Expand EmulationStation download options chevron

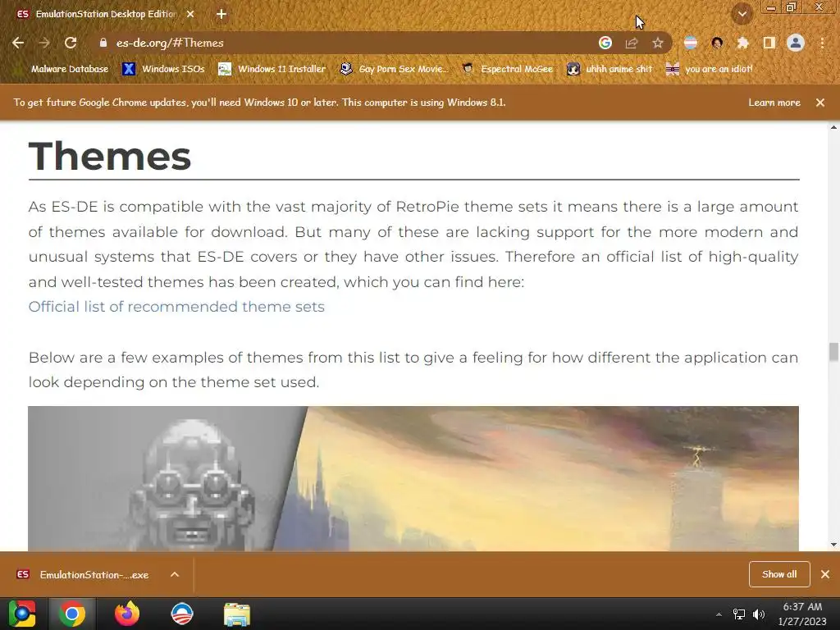tap(175, 574)
